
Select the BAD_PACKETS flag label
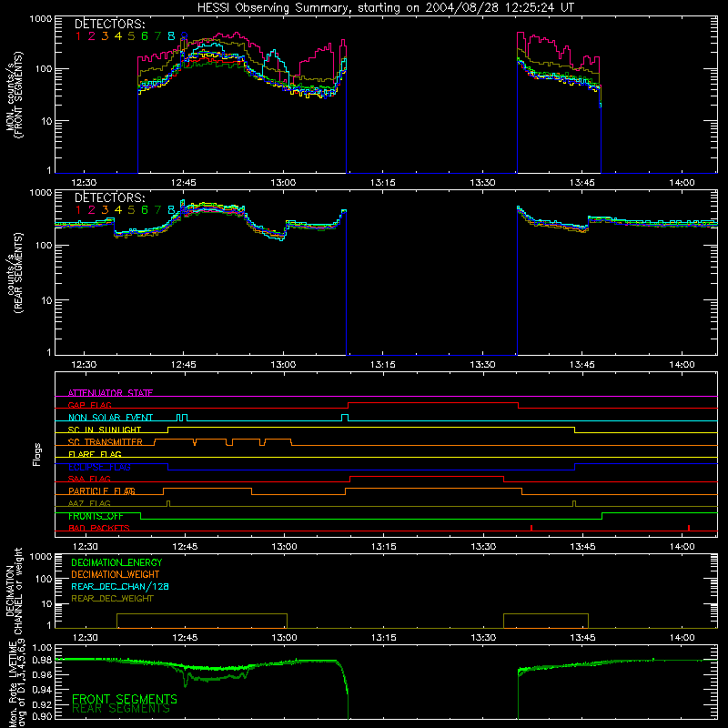[x=99, y=528]
